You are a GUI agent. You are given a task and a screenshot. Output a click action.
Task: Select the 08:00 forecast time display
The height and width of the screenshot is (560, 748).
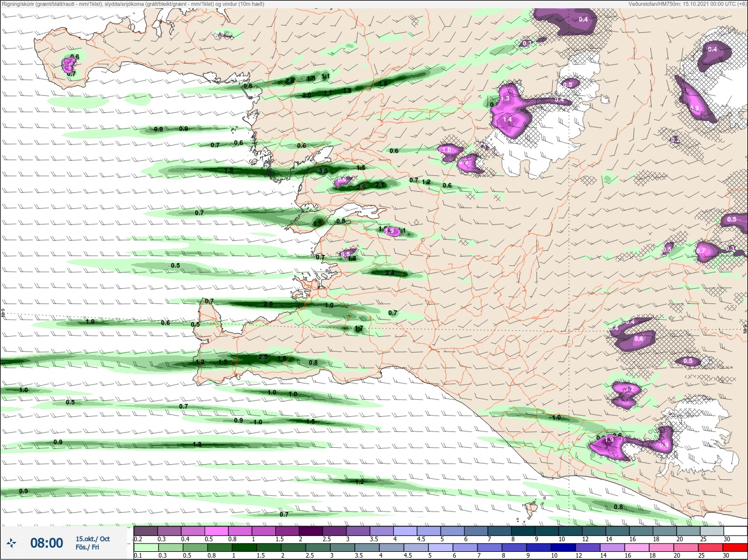47,543
